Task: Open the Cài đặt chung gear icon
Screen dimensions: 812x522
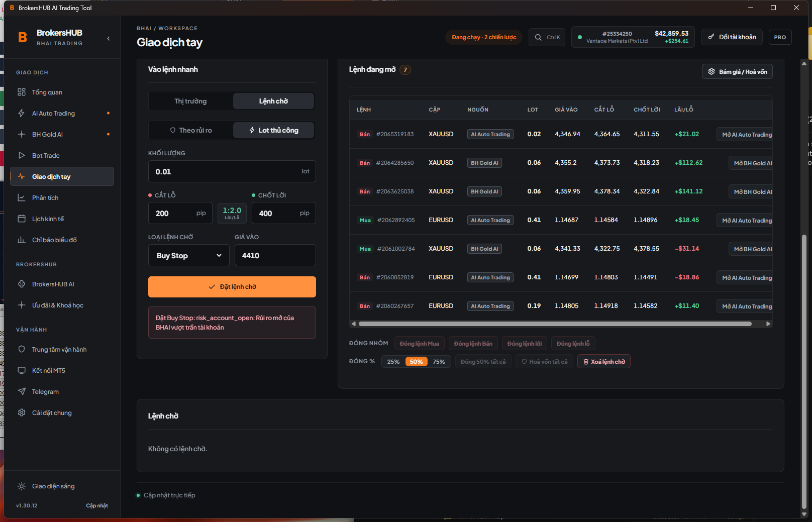Action: (x=22, y=412)
